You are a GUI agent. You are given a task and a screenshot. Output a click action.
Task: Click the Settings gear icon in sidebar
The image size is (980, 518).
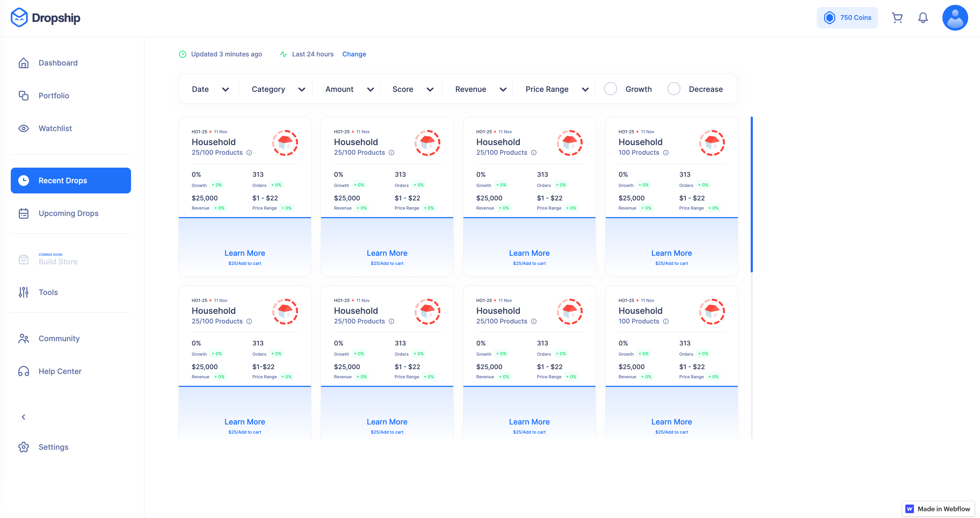(24, 447)
